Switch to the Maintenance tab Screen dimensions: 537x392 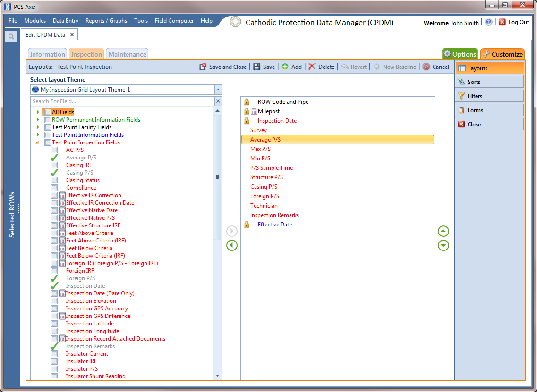(127, 54)
